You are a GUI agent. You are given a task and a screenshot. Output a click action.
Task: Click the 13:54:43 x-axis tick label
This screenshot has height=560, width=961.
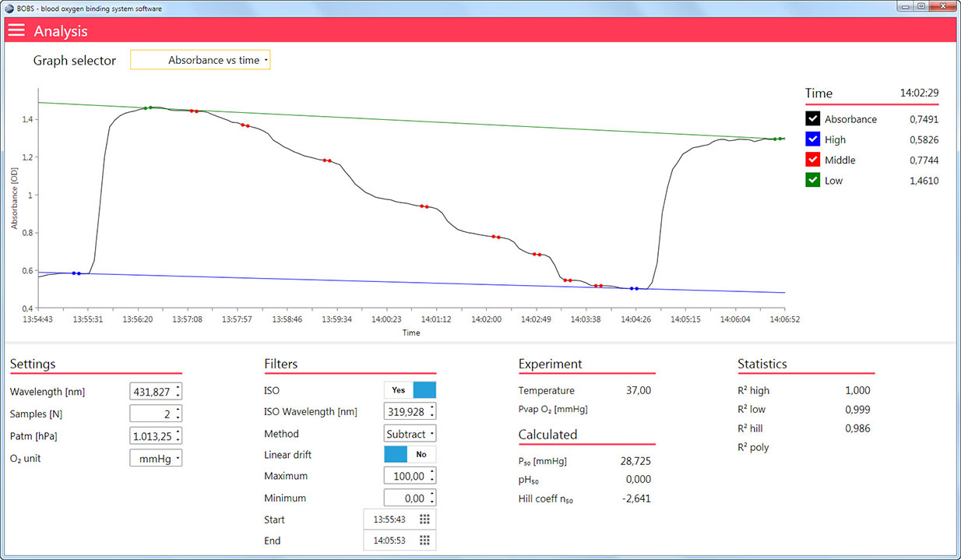click(x=38, y=319)
